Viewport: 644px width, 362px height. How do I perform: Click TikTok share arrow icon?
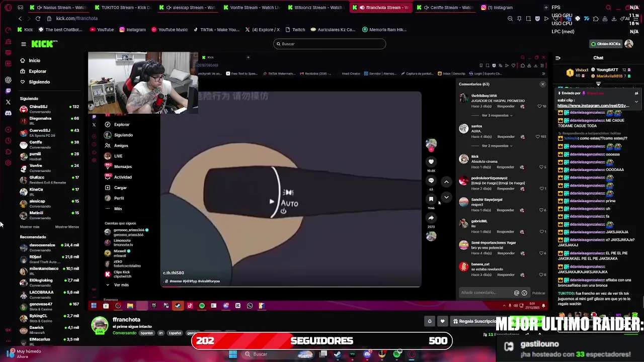[431, 218]
